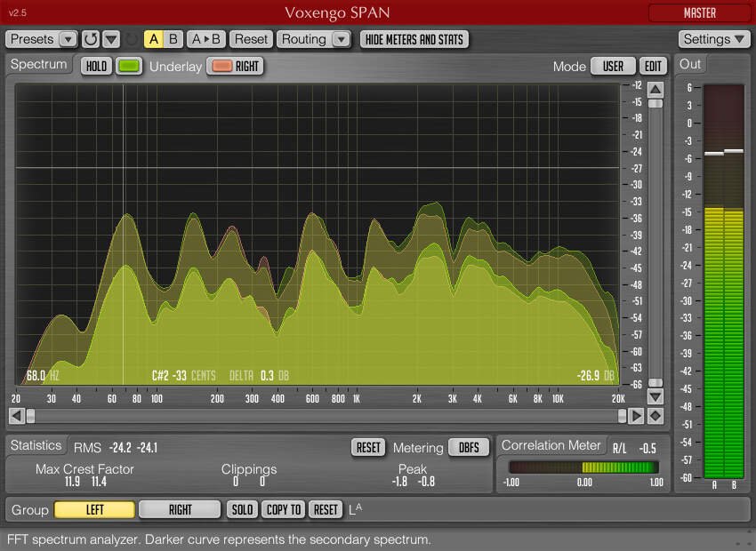Screen dimensions: 756x551
Task: Open the Routing dropdown menu
Action: click(x=341, y=39)
